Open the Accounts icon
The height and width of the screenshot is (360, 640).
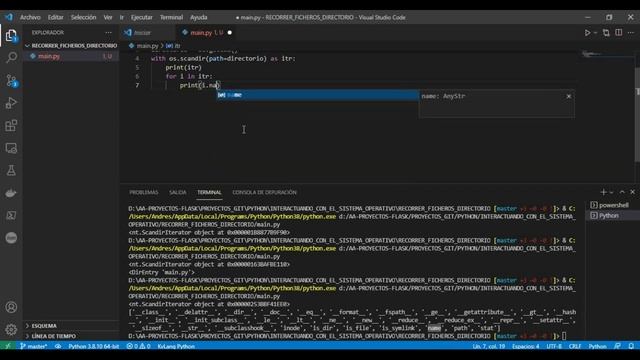click(x=11, y=307)
